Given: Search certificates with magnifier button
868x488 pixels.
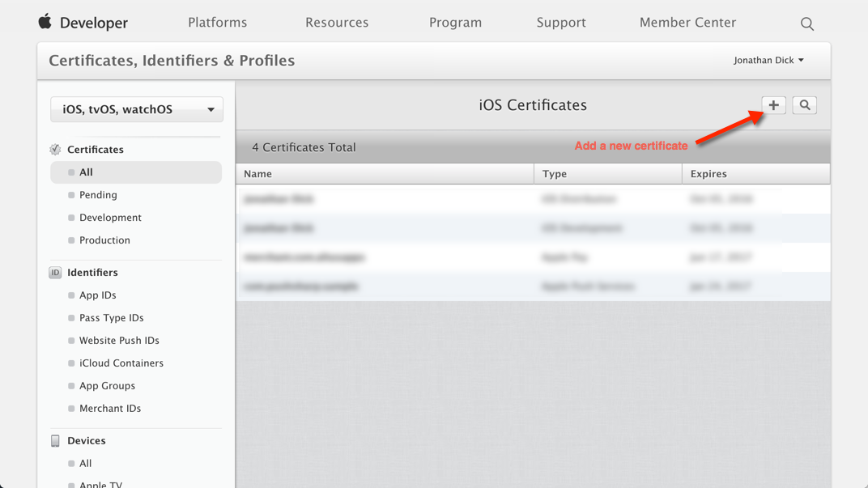Looking at the screenshot, I should click(x=804, y=105).
